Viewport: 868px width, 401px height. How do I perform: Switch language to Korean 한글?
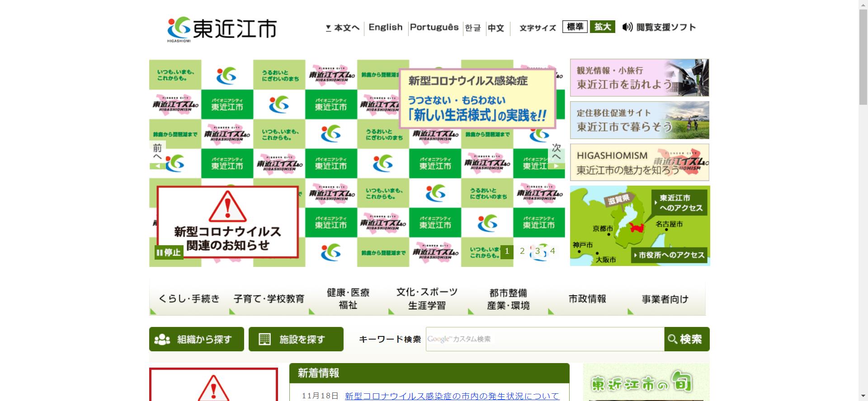tap(473, 28)
